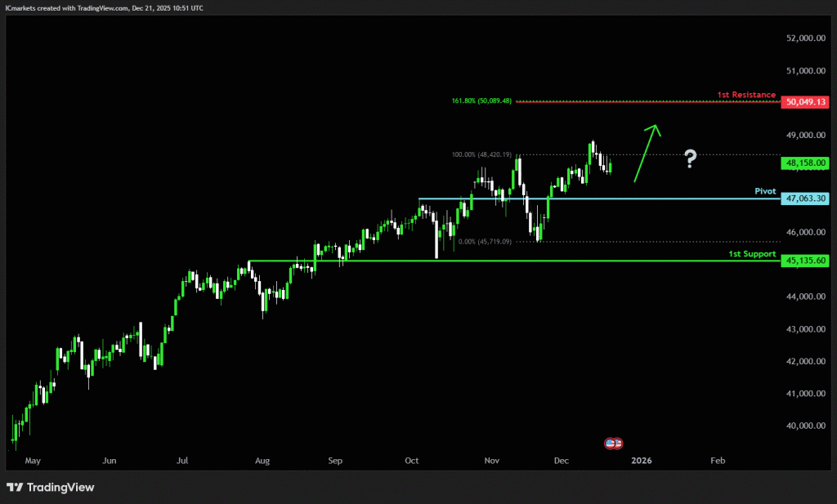The height and width of the screenshot is (504, 837).
Task: Select the red 50,049.13 resistance price tag
Action: [x=805, y=102]
